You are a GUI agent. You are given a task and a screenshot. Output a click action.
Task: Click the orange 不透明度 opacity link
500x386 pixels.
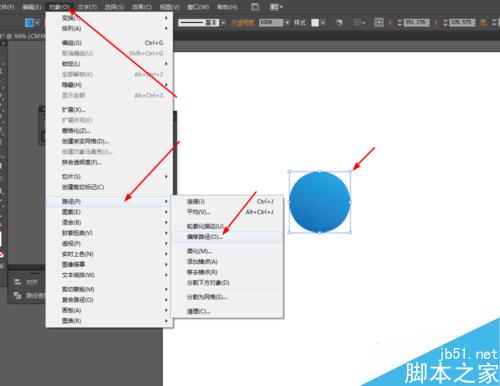243,23
